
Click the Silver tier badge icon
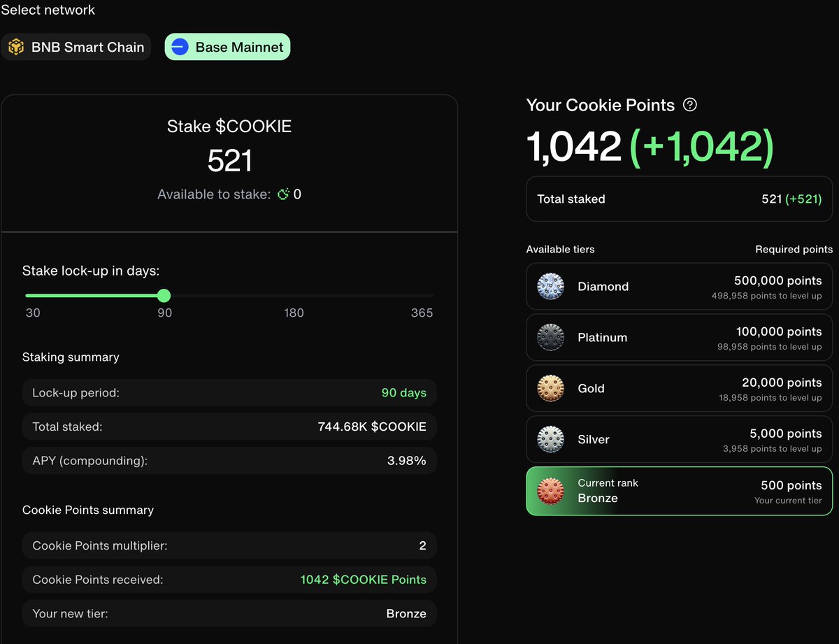(x=550, y=439)
